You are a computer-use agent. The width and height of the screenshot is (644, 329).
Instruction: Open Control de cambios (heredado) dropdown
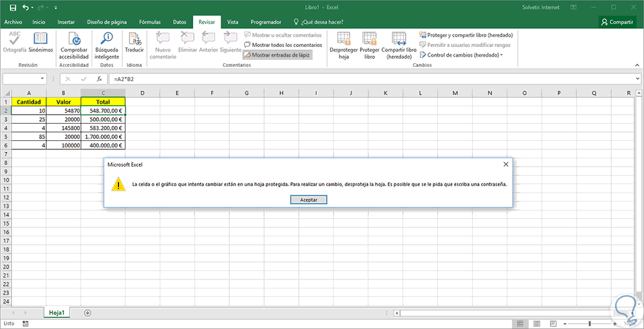(x=462, y=55)
